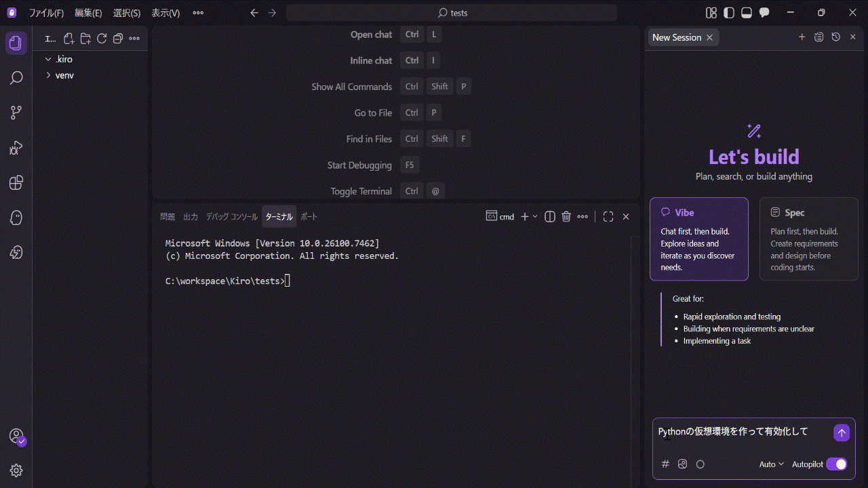Open the Search view in activity bar
Image resolution: width=868 pixels, height=488 pixels.
(x=16, y=79)
